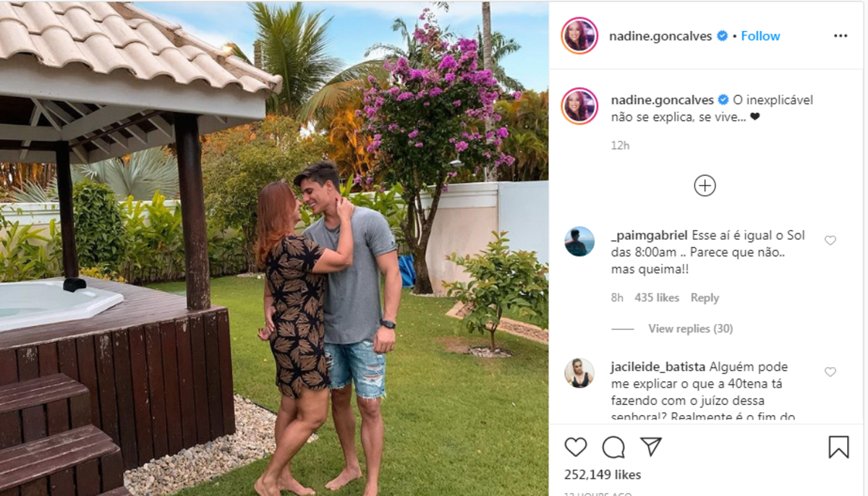868x496 pixels.
Task: Show who gave 435 likes on comment
Action: (657, 298)
